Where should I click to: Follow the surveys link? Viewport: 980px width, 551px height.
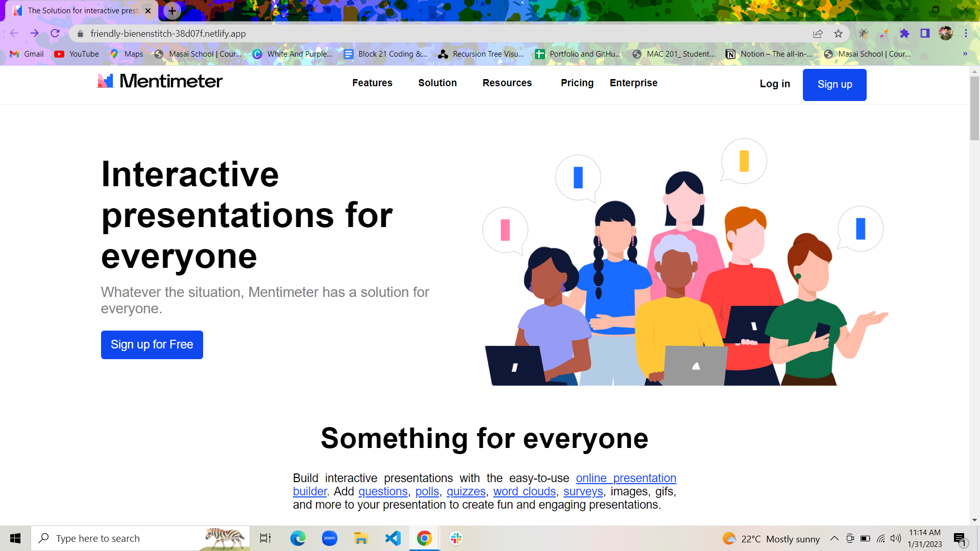pos(583,491)
